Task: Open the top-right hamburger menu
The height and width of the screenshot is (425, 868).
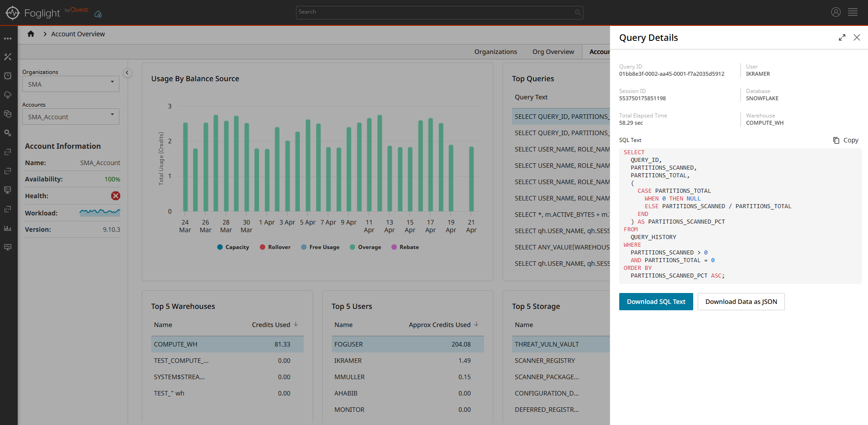Action: [853, 12]
